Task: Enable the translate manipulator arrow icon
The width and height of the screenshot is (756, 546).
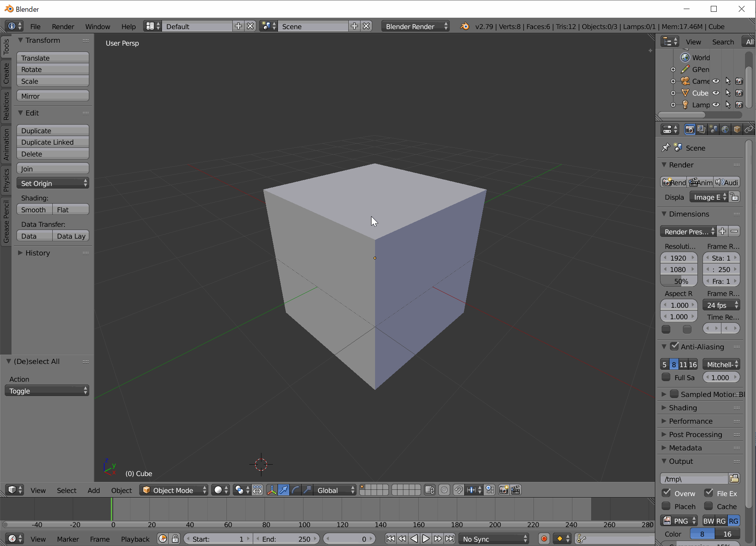Action: pyautogui.click(x=283, y=490)
